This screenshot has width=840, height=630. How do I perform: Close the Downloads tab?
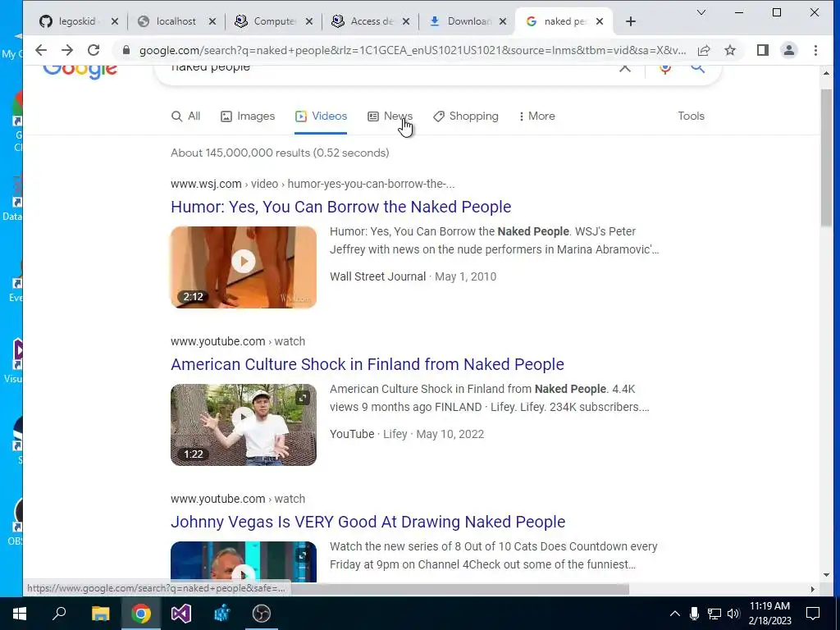point(503,21)
